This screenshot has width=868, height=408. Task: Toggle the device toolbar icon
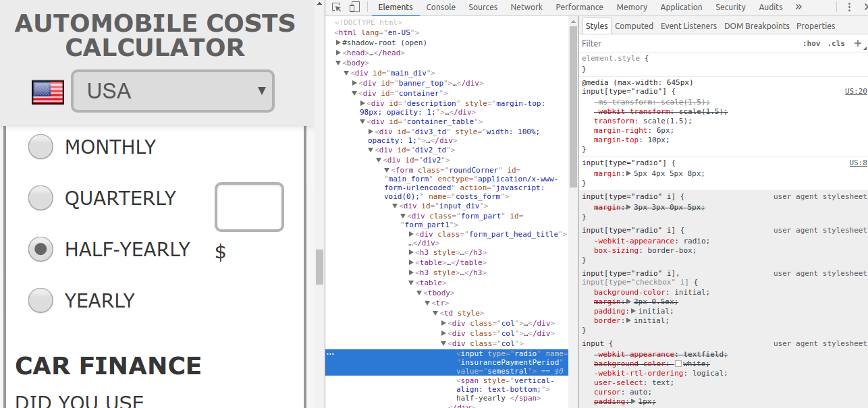pyautogui.click(x=354, y=7)
